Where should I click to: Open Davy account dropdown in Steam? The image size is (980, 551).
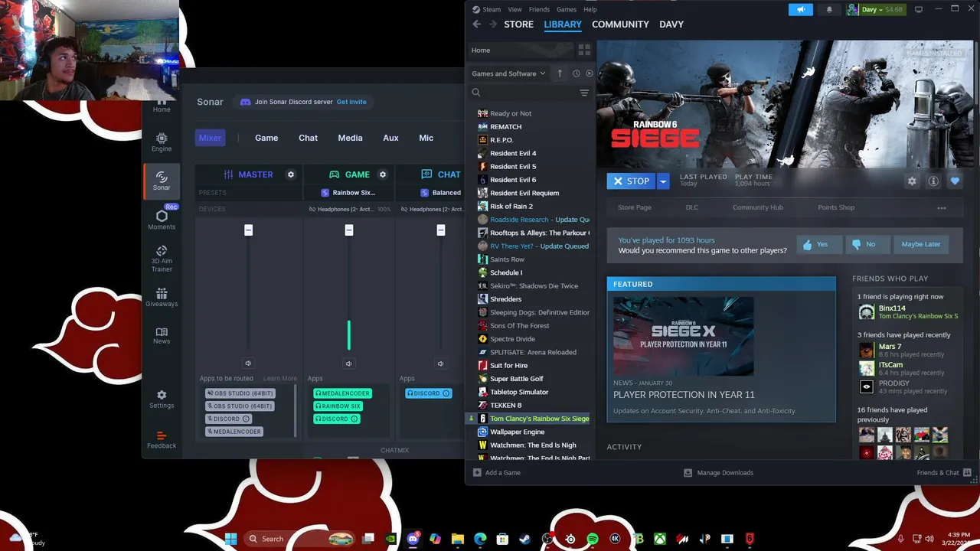(875, 9)
